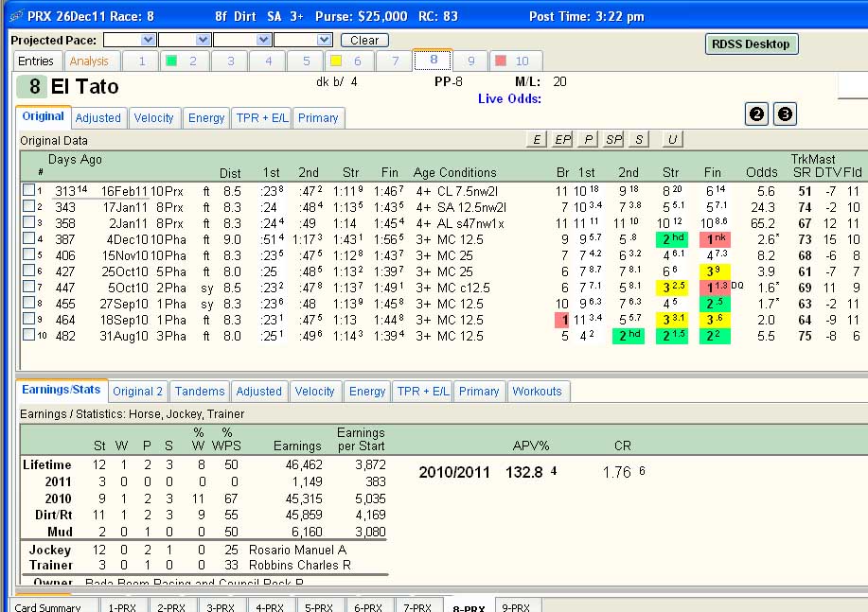The image size is (868, 612).
Task: Select the green-marked horse 2 tab
Action: 185,61
